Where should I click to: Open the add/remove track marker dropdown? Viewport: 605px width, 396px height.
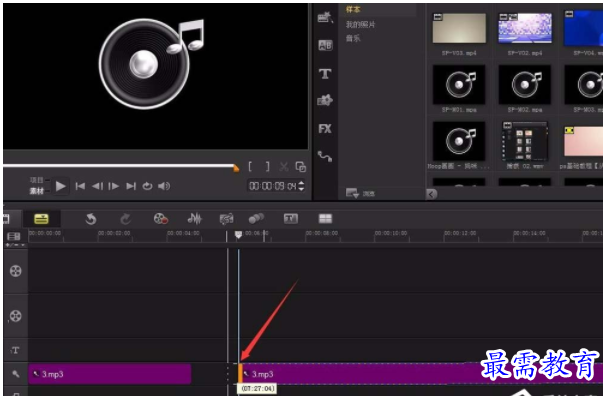pyautogui.click(x=15, y=245)
